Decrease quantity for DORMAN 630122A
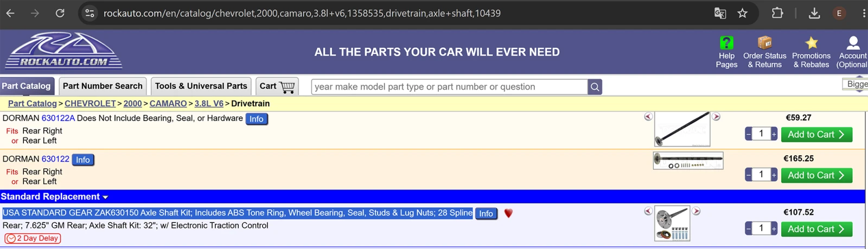This screenshot has width=868, height=249. 748,134
